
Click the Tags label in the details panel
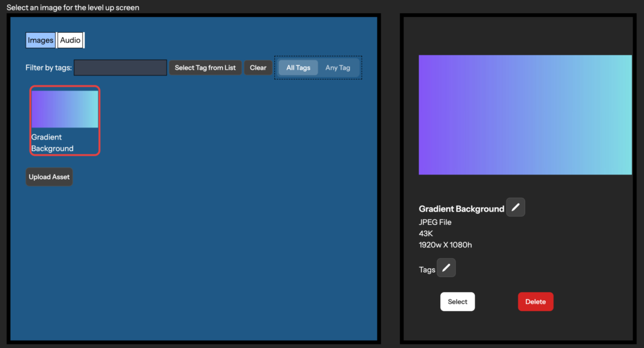point(427,269)
